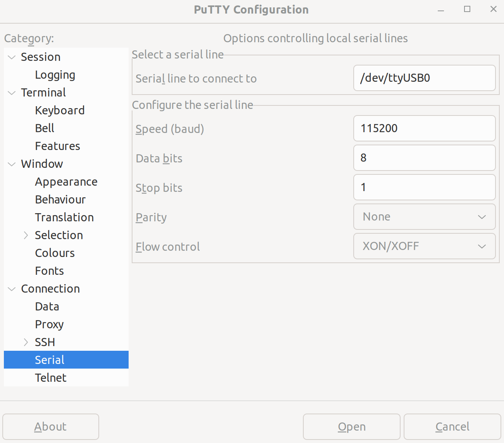
Task: Collapse the Window category arrow
Action: point(12,164)
